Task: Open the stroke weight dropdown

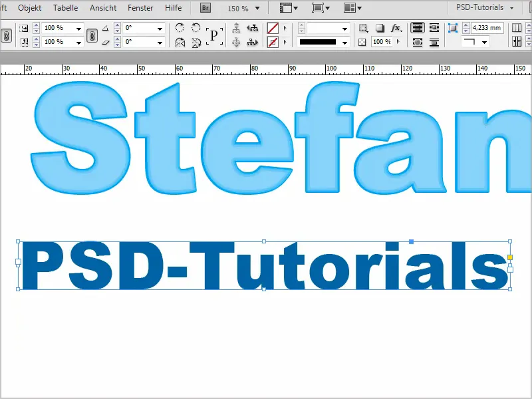Action: (x=344, y=29)
